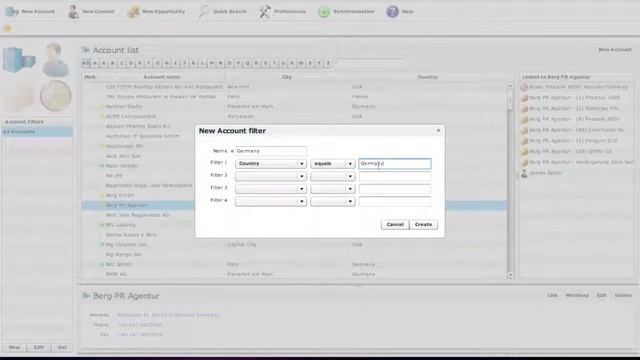Click the New Contact person icon
Viewport: 640px width, 360px height.
tap(73, 11)
